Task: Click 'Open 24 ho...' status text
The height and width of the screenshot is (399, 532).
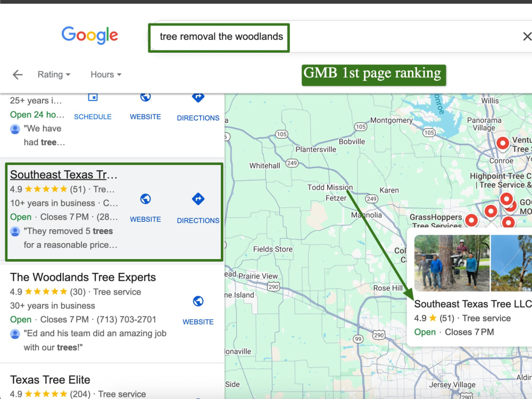Action: coord(37,115)
